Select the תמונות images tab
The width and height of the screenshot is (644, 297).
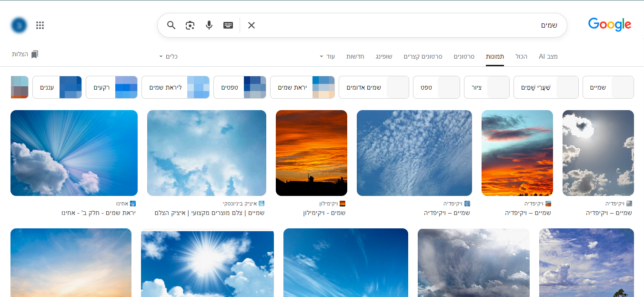[495, 56]
